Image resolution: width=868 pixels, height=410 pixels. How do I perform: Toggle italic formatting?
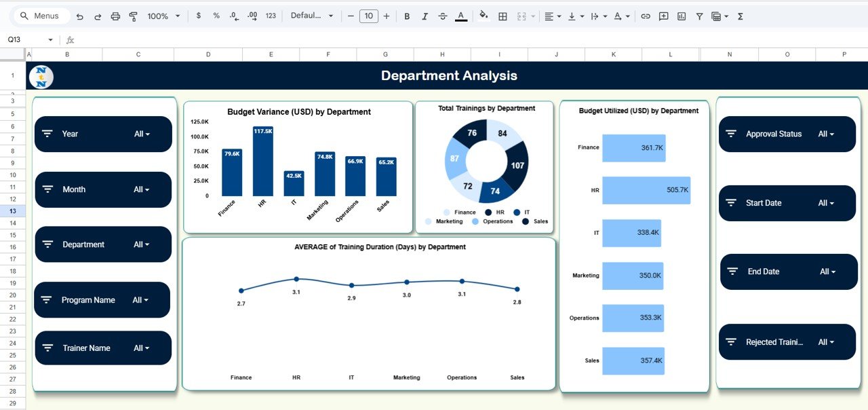(x=425, y=16)
